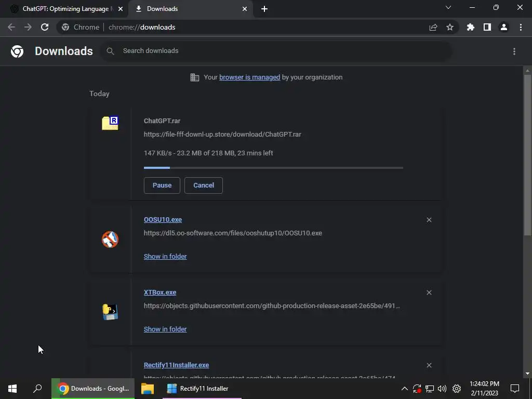Open the Windows Start menu
The image size is (532, 399).
click(x=12, y=389)
